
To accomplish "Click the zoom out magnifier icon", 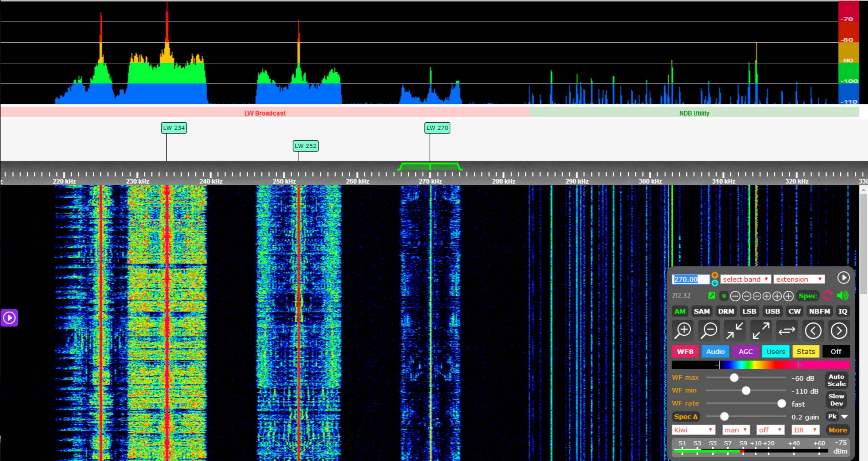I will [x=709, y=330].
